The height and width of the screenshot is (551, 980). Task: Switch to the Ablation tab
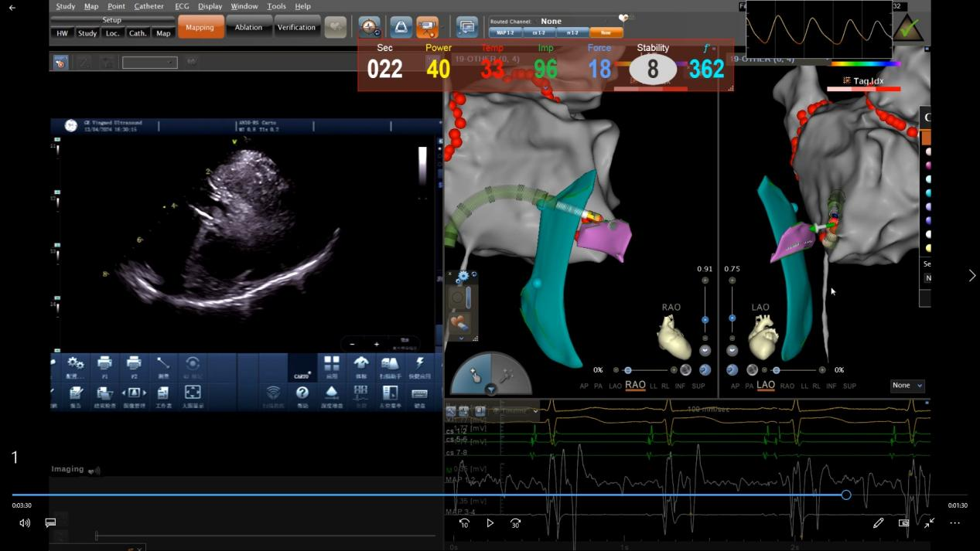click(x=248, y=27)
